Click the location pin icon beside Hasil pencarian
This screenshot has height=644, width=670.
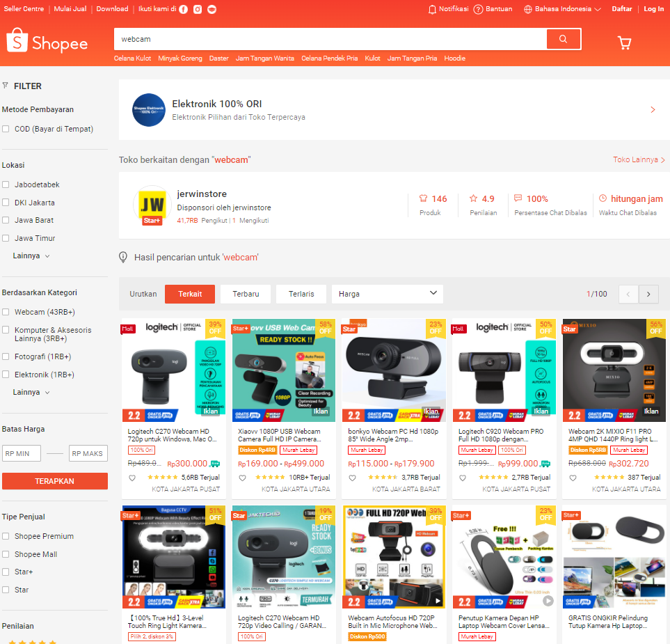pyautogui.click(x=123, y=257)
